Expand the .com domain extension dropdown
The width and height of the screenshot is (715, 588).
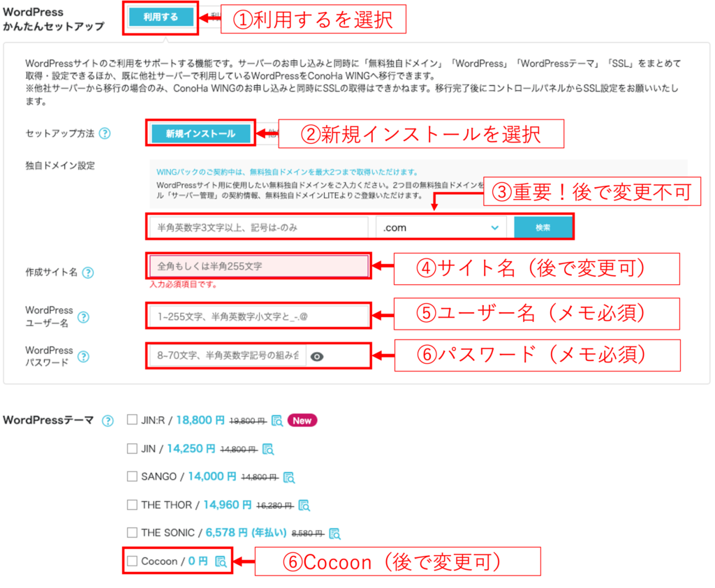point(440,228)
